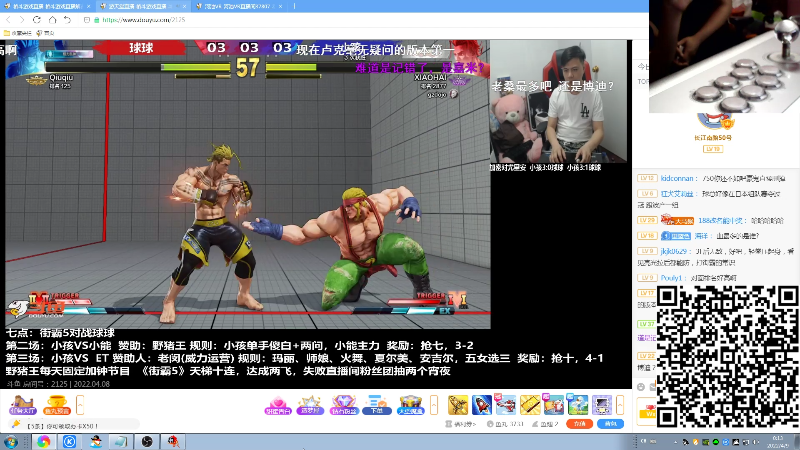
Task: Open the blue K app in the taskbar
Action: (x=69, y=441)
